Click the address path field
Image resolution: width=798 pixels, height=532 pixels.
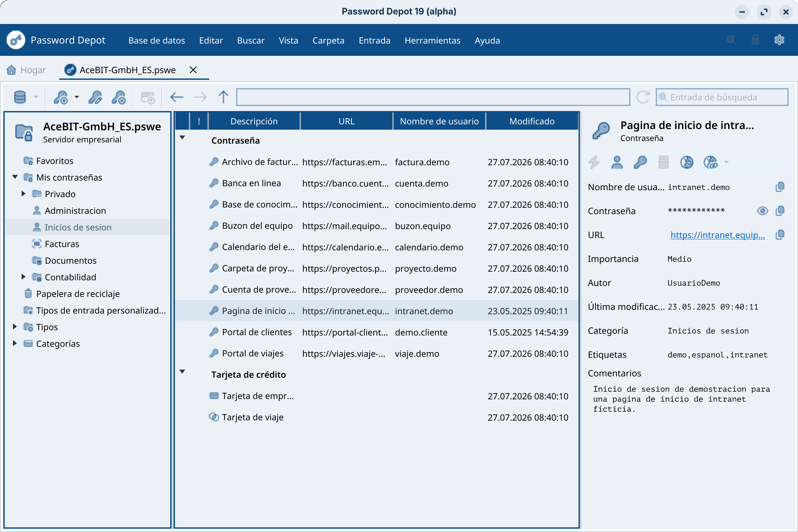433,97
